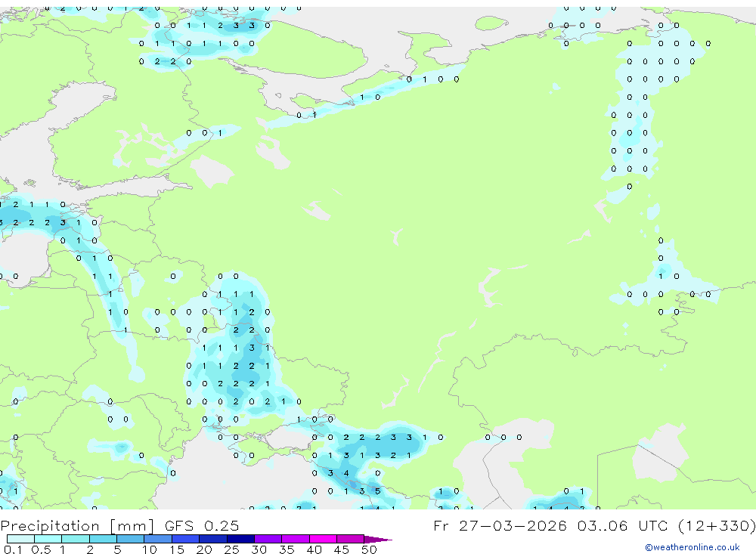Viewport: 756px width, 554px height.
Task: Click the '0.5' legend scale label
Action: [x=41, y=549]
